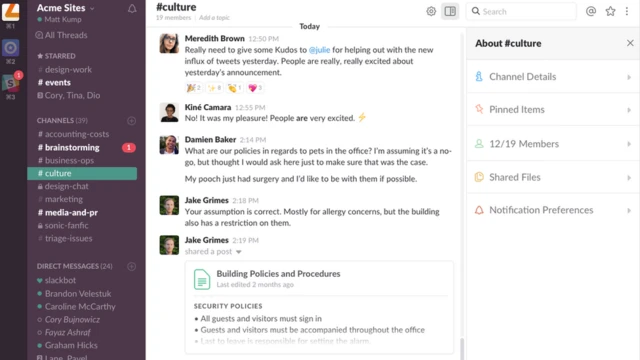The height and width of the screenshot is (360, 640).
Task: Open the design-work starred channel
Action: click(x=64, y=69)
